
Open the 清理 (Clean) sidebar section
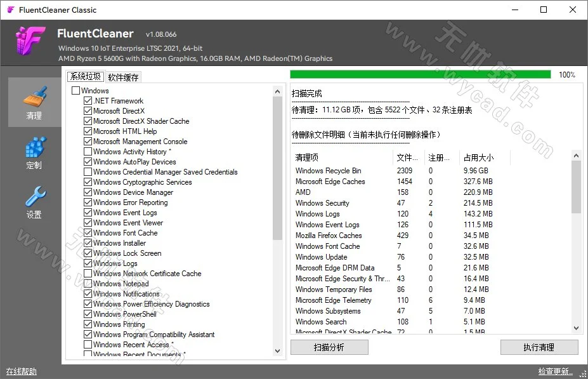[34, 102]
